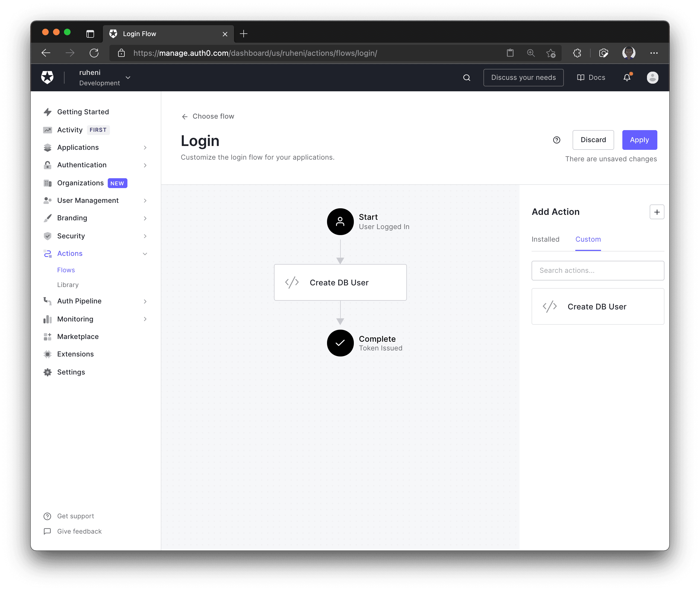Switch to the Custom tab
This screenshot has width=700, height=591.
[588, 239]
